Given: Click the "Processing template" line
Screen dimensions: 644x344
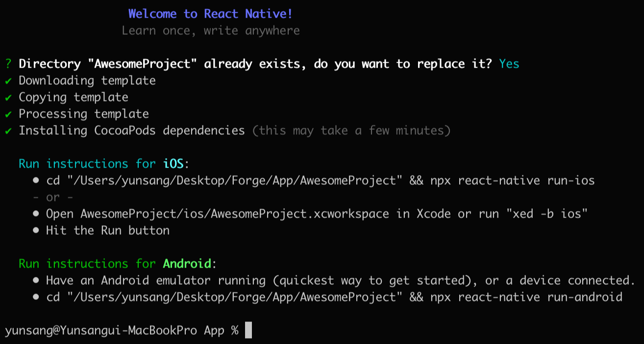Looking at the screenshot, I should point(84,114).
